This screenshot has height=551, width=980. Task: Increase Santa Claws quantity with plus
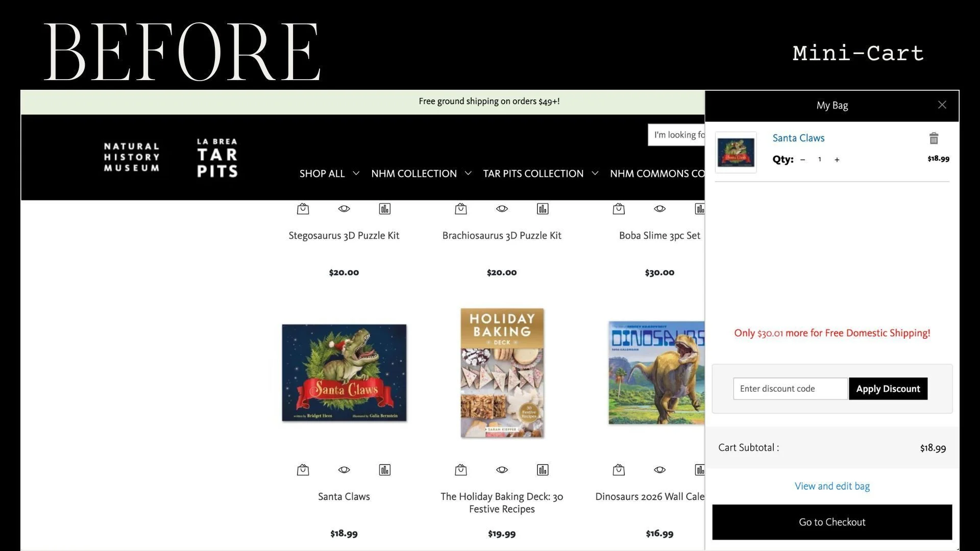837,160
